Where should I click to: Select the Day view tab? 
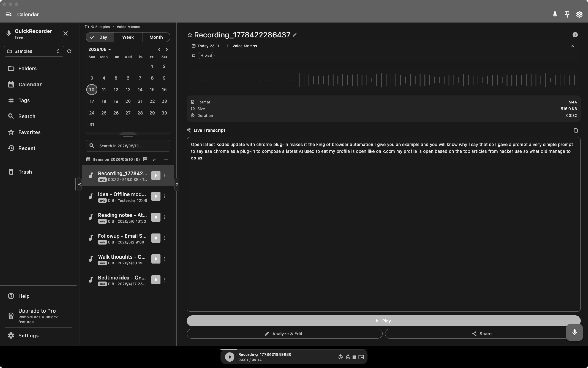click(100, 37)
